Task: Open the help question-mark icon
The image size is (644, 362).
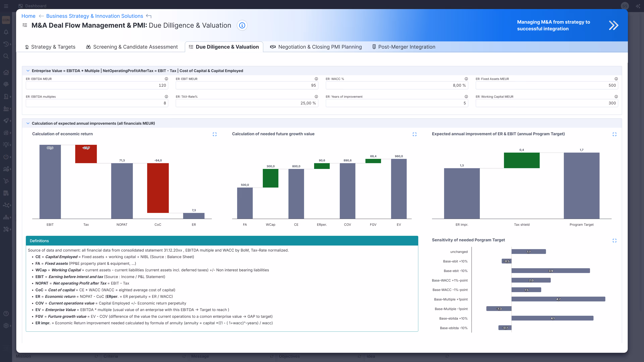Action: pyautogui.click(x=6, y=314)
